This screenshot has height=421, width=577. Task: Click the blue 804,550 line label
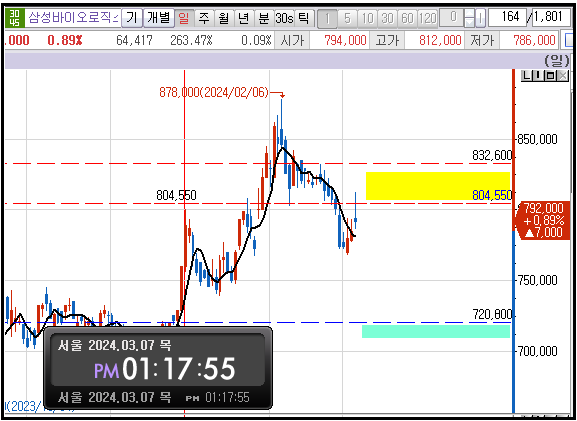tap(492, 195)
